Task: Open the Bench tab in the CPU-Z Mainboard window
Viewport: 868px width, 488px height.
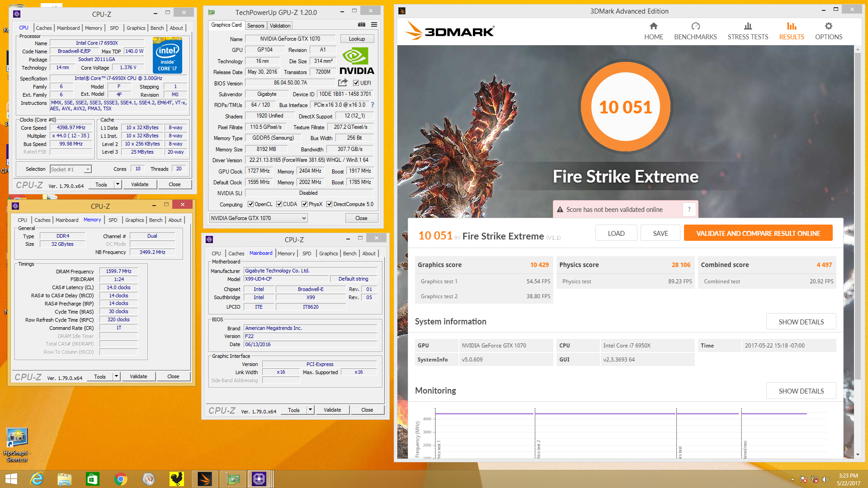Action: (x=350, y=253)
